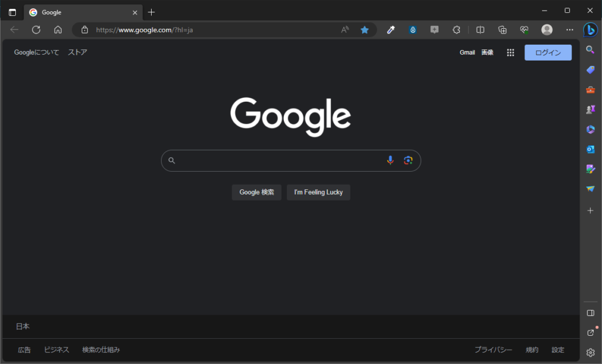Image resolution: width=602 pixels, height=364 pixels.
Task: Open the Googleについて link
Action: point(36,52)
